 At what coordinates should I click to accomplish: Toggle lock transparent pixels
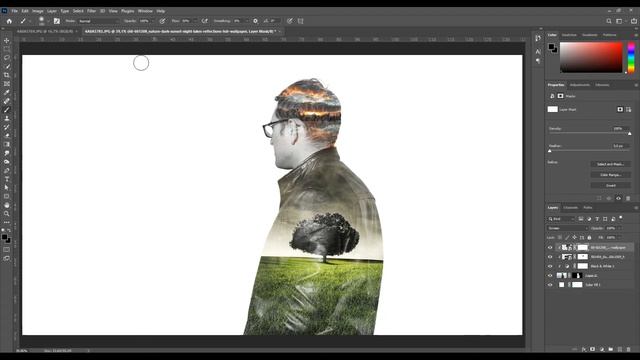pos(560,238)
